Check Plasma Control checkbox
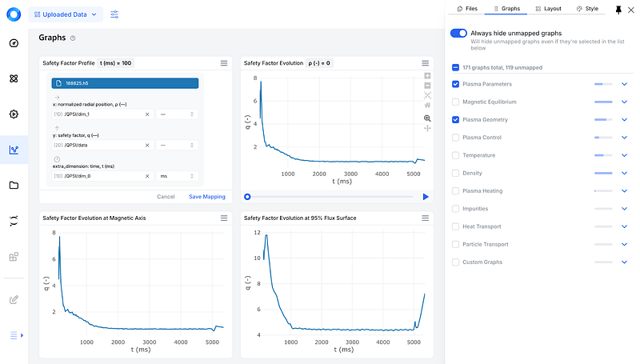Screen dimensions: 640x364 tap(455, 138)
